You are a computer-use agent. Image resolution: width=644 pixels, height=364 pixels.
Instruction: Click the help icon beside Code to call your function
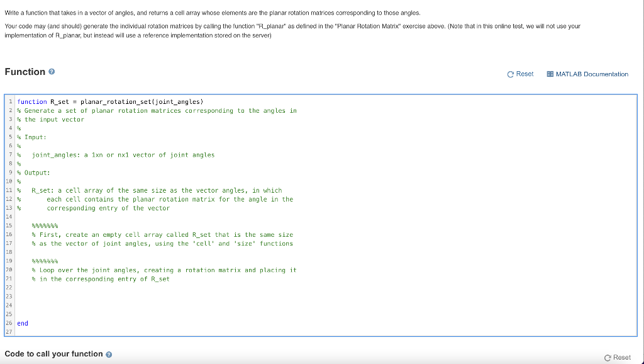pyautogui.click(x=108, y=354)
